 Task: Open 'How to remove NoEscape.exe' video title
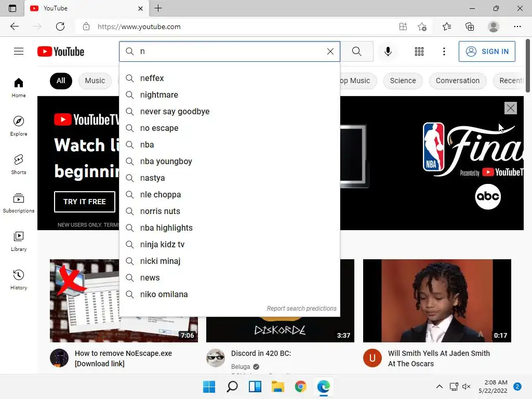point(123,358)
